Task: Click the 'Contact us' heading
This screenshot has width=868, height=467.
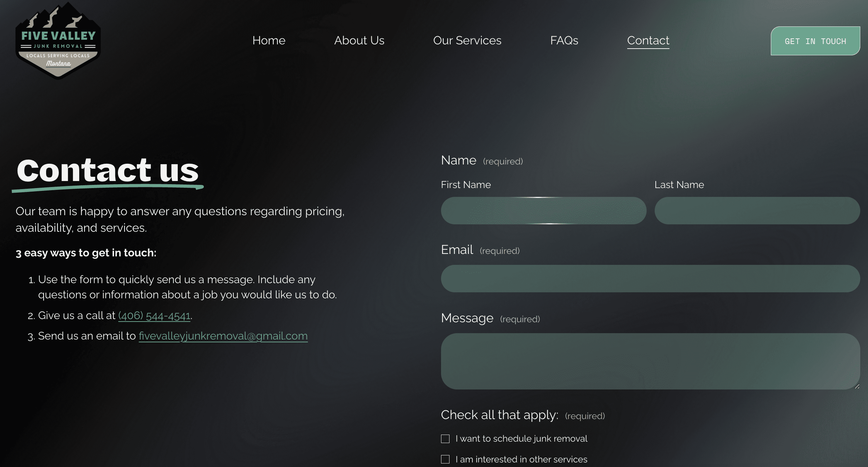Action: tap(108, 170)
